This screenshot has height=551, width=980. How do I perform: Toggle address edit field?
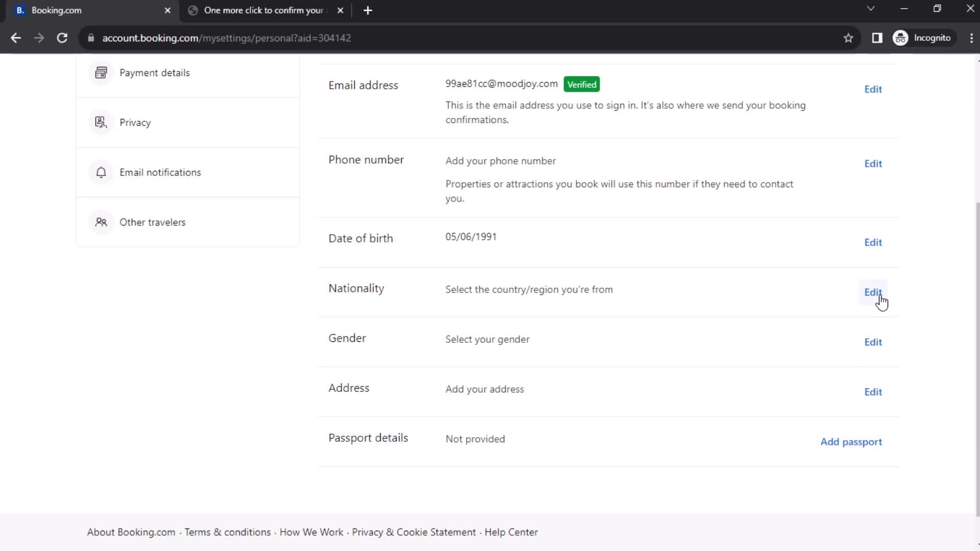[x=873, y=391]
